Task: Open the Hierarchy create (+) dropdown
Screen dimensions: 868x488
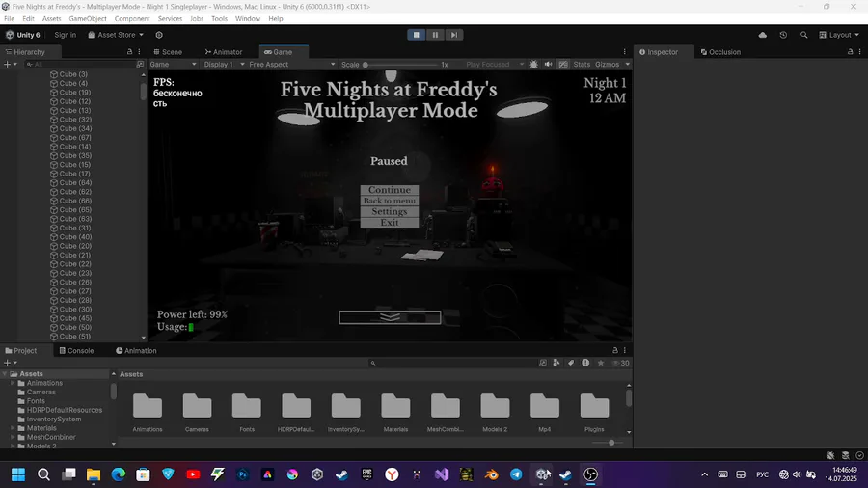Action: (11, 65)
